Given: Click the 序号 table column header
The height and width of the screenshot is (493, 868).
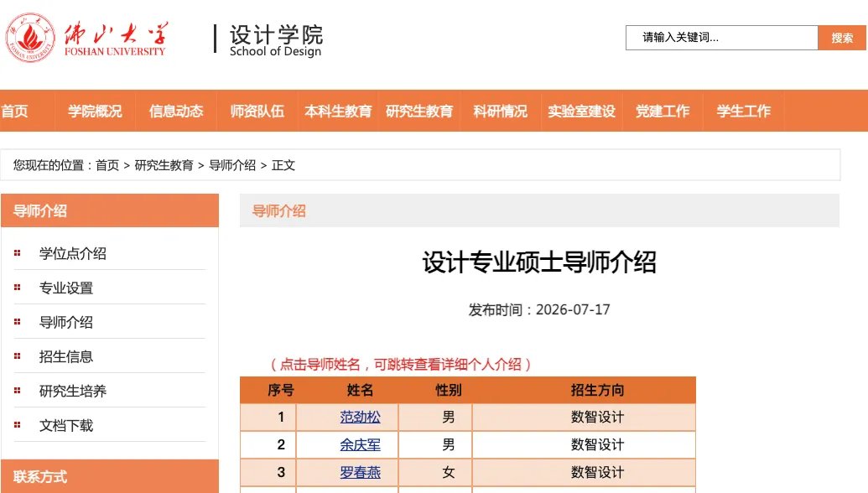Looking at the screenshot, I should pyautogui.click(x=281, y=391).
